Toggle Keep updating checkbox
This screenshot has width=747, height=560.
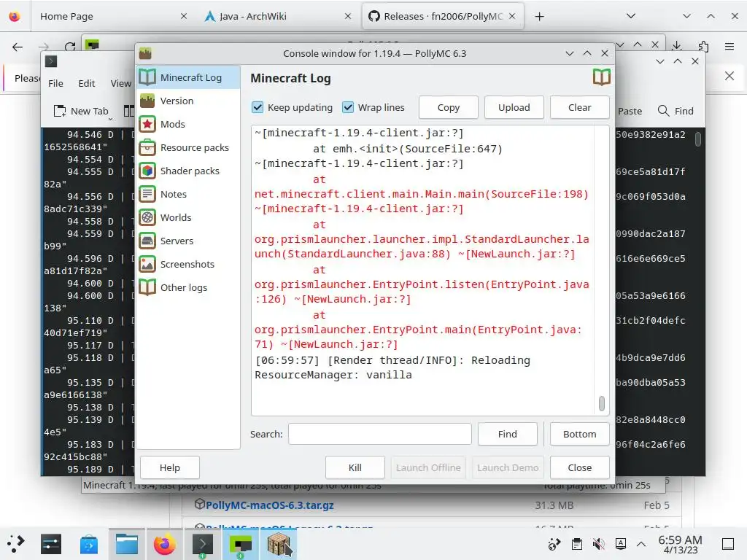(x=258, y=107)
